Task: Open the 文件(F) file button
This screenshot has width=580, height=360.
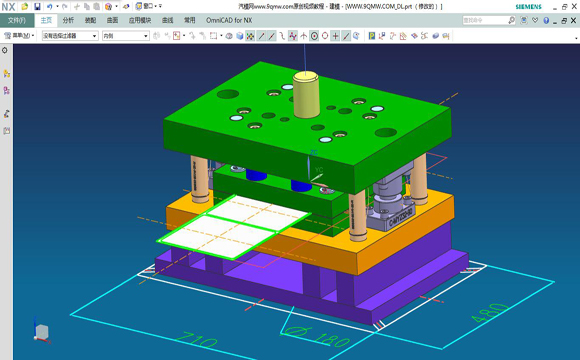Action: coord(17,20)
